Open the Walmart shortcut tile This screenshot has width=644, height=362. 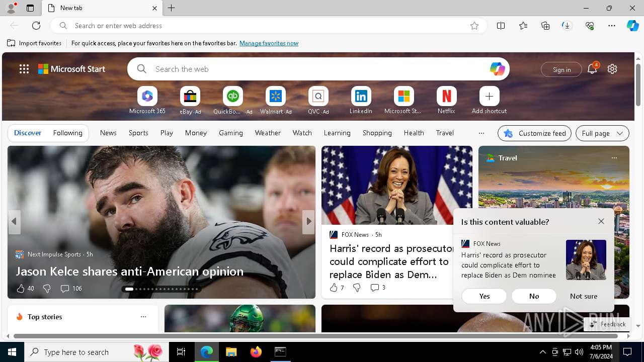(x=275, y=101)
